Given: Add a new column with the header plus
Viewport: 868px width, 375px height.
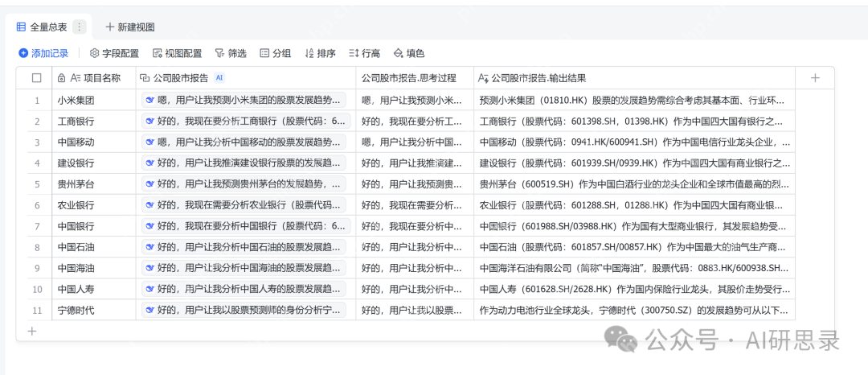Looking at the screenshot, I should pyautogui.click(x=815, y=78).
